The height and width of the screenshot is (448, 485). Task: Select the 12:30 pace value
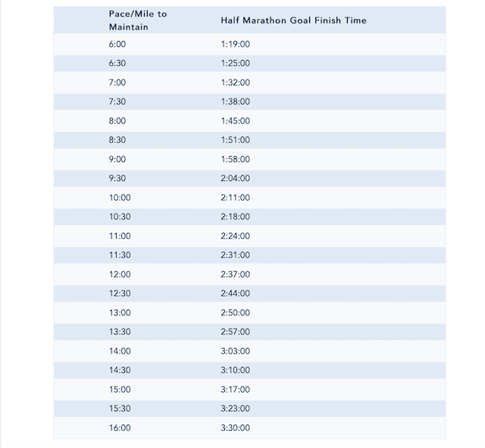click(120, 293)
